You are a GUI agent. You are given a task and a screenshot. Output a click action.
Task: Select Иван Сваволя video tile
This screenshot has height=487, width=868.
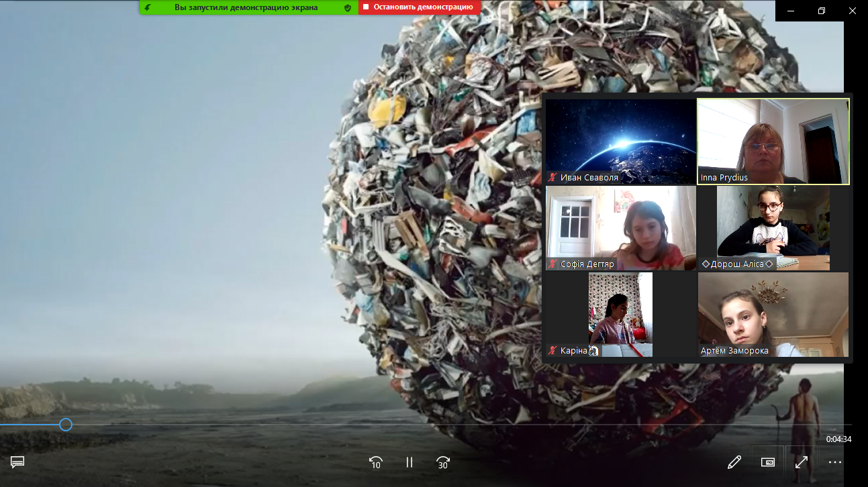pos(621,142)
